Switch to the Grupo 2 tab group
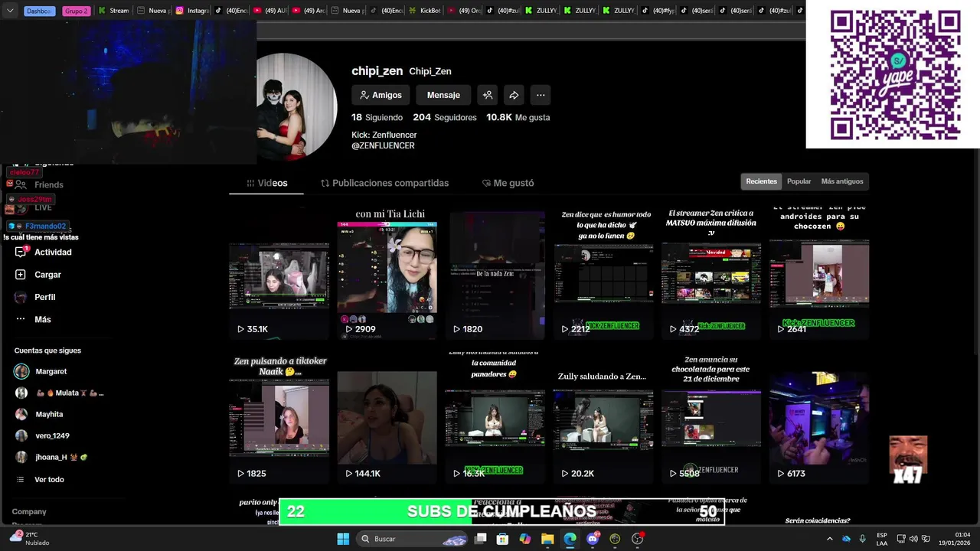The width and height of the screenshot is (980, 551). tap(77, 11)
